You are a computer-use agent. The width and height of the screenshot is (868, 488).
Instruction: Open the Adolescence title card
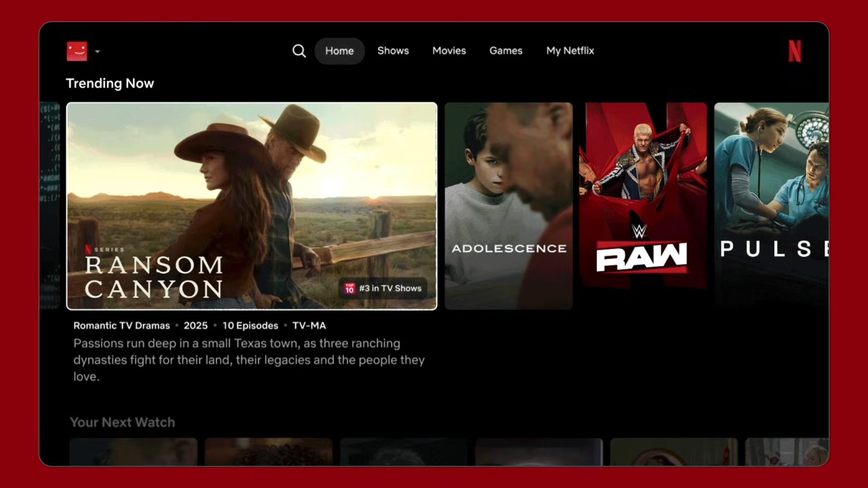click(x=509, y=206)
